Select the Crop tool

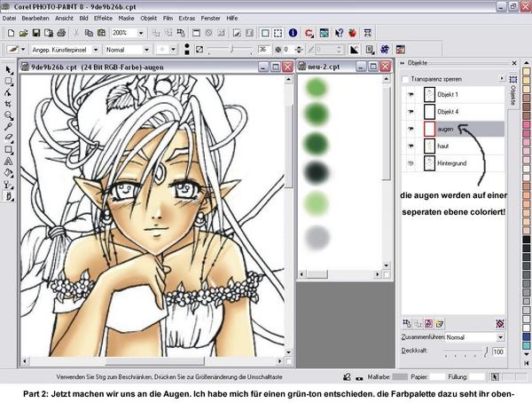(x=9, y=104)
